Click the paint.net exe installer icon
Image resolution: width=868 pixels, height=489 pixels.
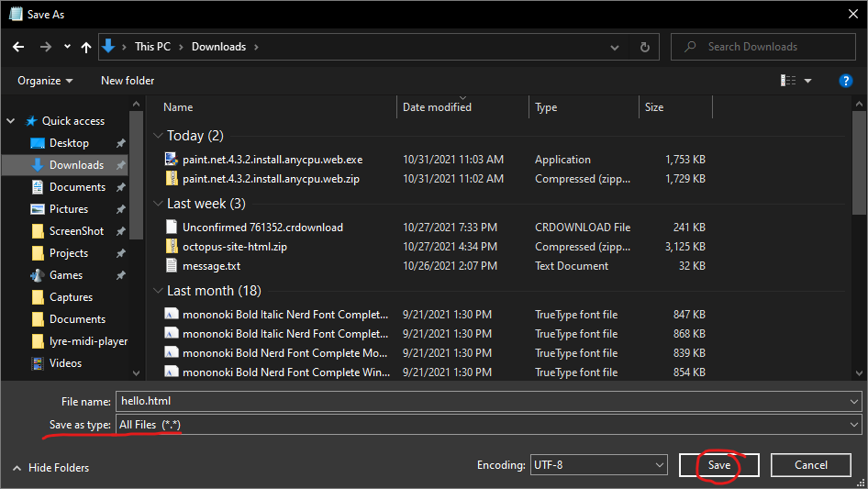coord(172,160)
